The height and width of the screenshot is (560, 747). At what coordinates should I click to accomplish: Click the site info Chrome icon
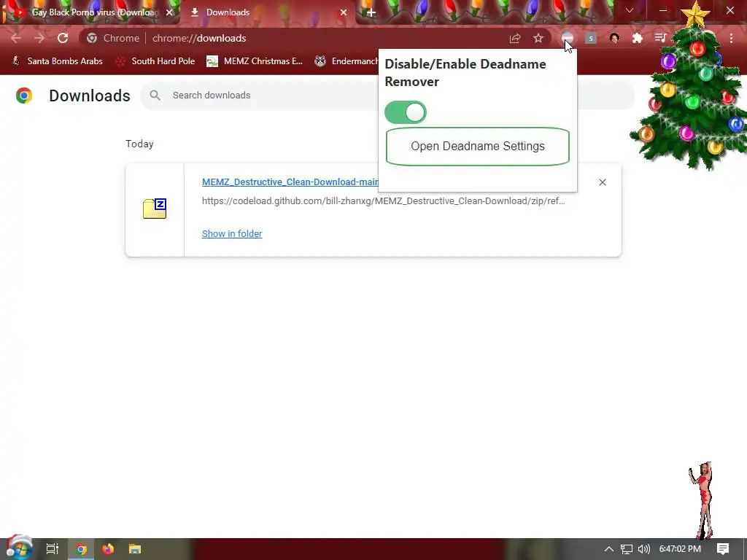coord(92,38)
